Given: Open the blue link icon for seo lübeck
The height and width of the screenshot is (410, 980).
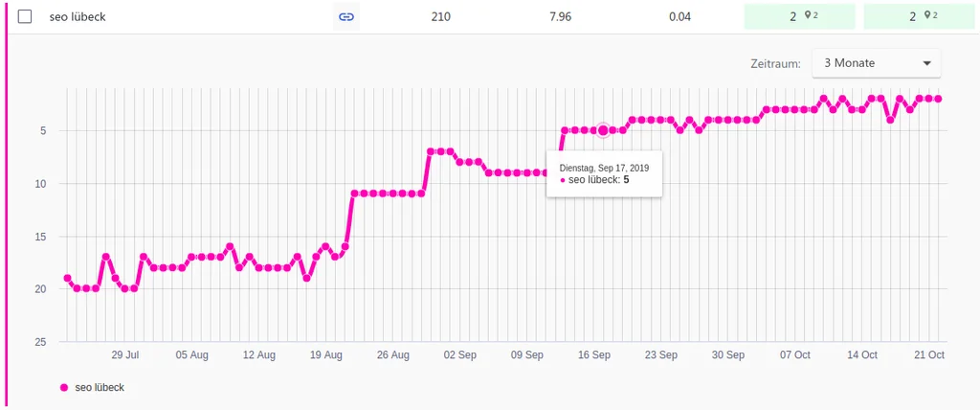Looking at the screenshot, I should point(345,17).
